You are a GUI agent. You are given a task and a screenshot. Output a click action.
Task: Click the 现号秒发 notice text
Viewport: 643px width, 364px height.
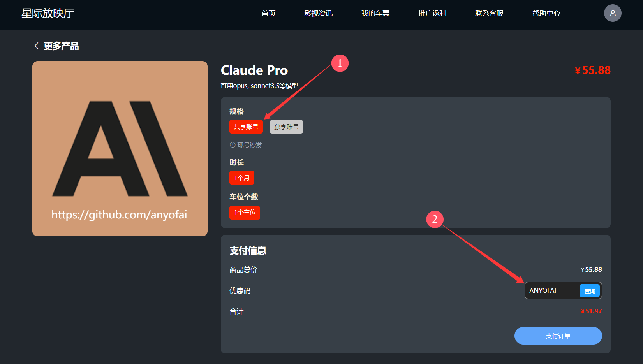pos(250,145)
